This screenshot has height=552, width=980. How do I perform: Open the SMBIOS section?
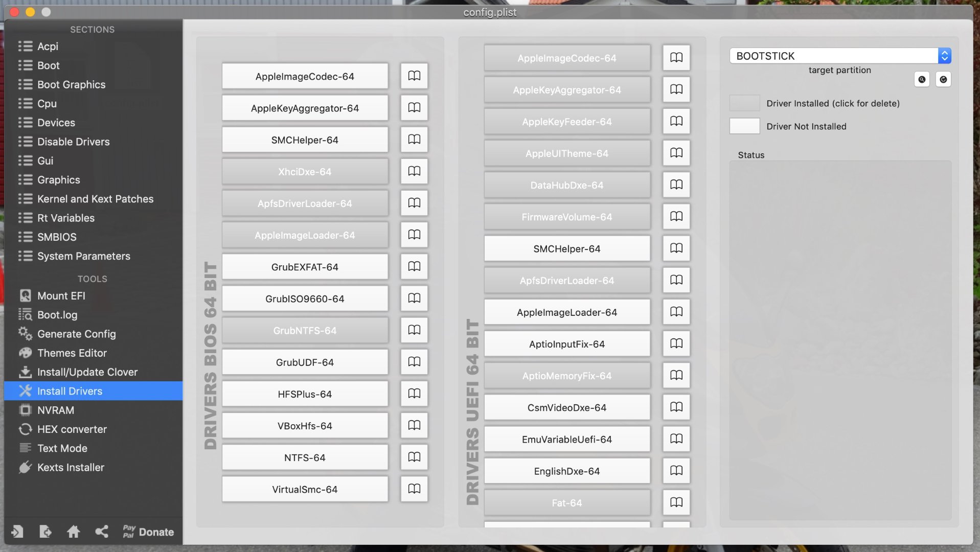coord(93,237)
